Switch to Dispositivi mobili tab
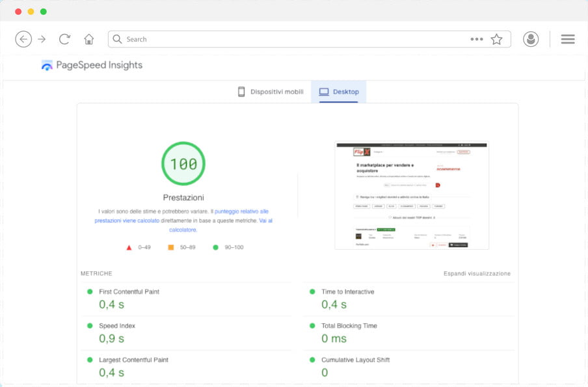Viewport: 588px width, 387px height. tap(271, 92)
